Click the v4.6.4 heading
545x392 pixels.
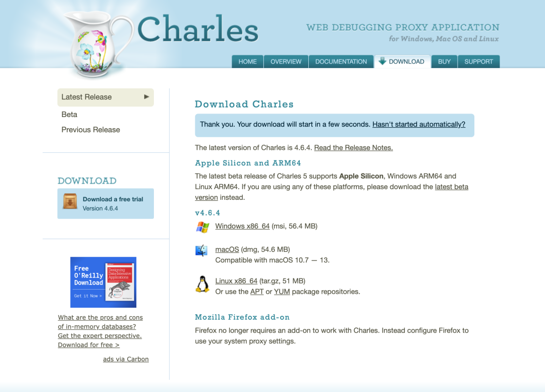pyautogui.click(x=207, y=213)
